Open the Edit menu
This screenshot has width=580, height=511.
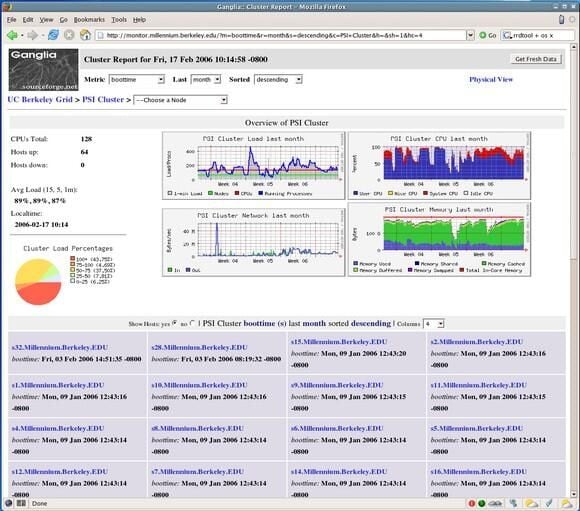coord(28,20)
